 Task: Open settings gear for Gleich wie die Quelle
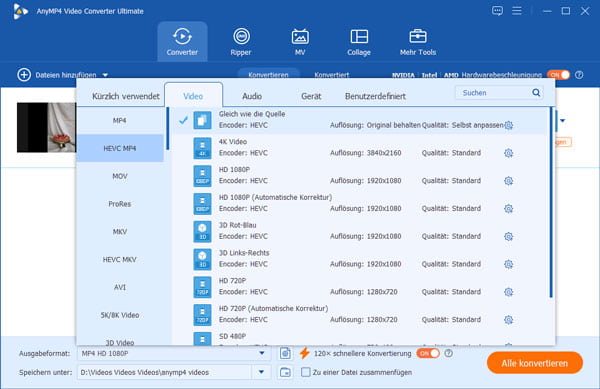tap(509, 125)
